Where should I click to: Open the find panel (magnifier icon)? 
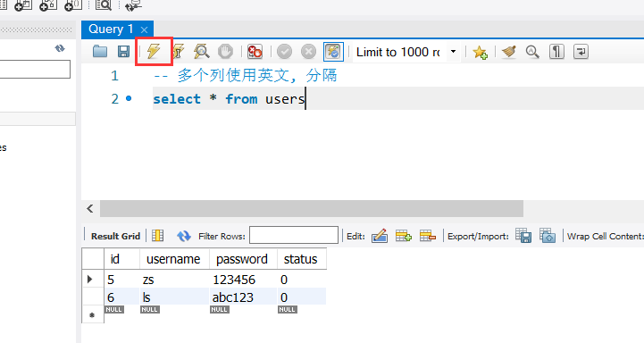532,52
